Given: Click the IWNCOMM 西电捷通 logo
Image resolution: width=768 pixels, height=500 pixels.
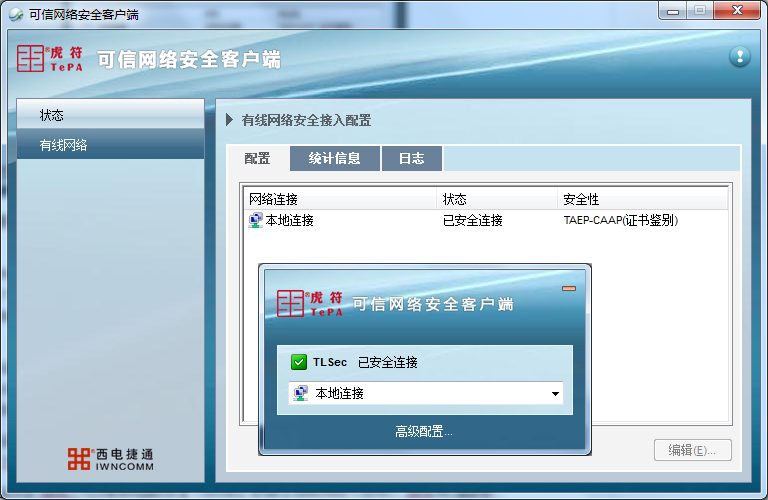Looking at the screenshot, I should (110, 459).
